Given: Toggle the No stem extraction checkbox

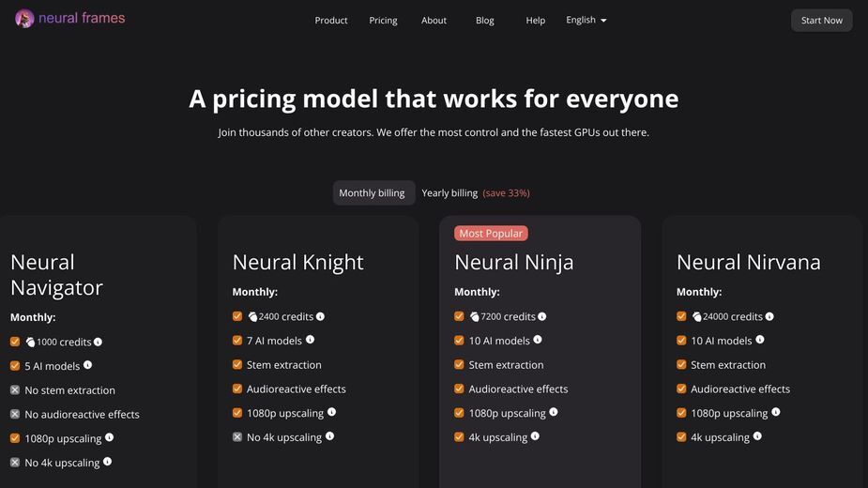Looking at the screenshot, I should click(x=15, y=390).
